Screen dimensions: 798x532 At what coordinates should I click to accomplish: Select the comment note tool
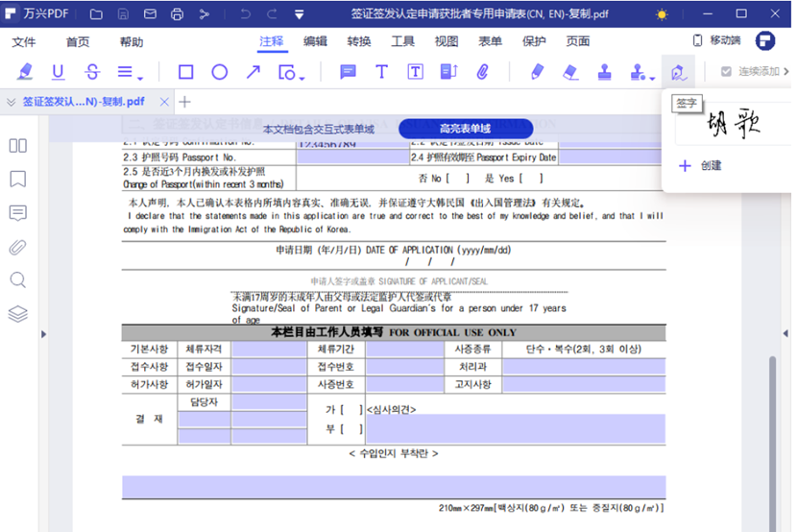(348, 72)
